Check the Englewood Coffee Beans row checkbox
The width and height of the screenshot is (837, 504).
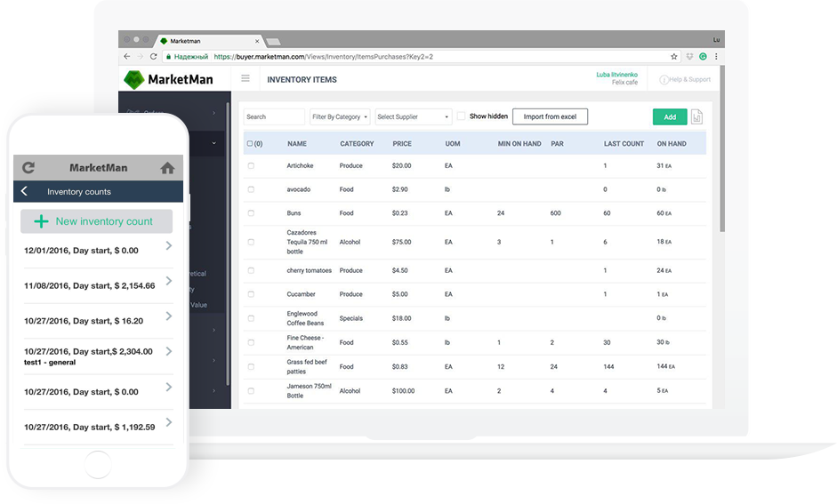(251, 318)
